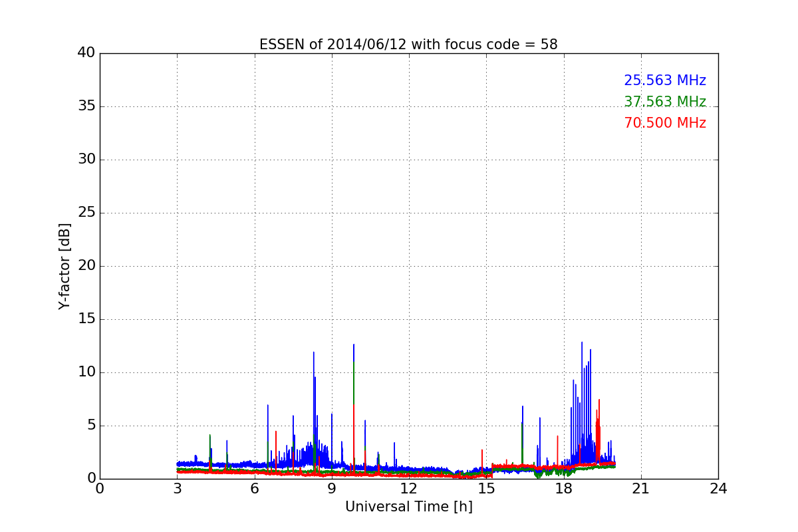Select the blue '25.563 MHz' legend label
The width and height of the screenshot is (798, 532).
(665, 80)
